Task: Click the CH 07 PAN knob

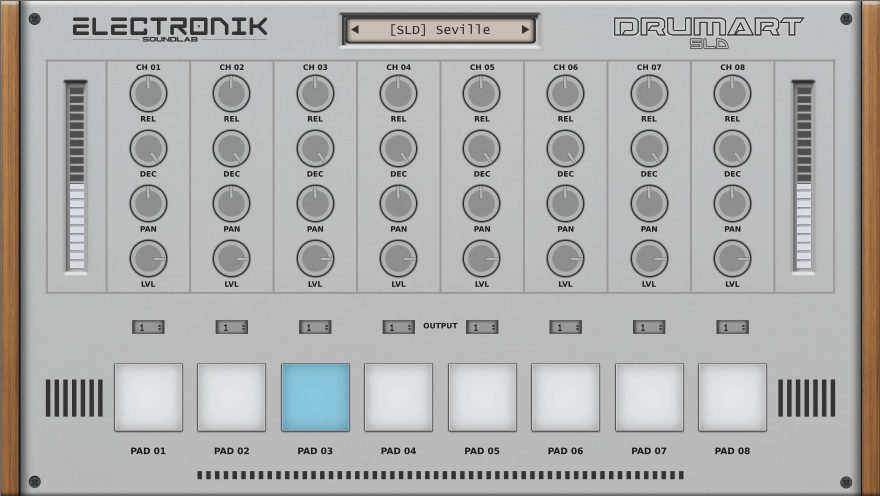Action: (x=649, y=204)
